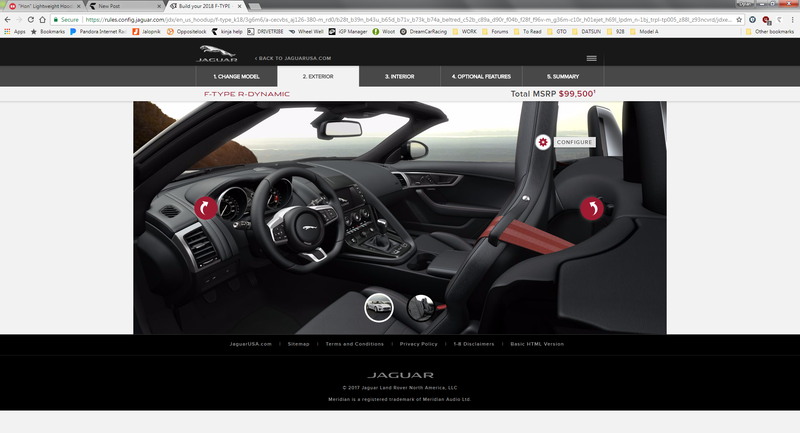The width and height of the screenshot is (800, 433).
Task: Rotate the interior view left with the red arrow
Action: [206, 208]
